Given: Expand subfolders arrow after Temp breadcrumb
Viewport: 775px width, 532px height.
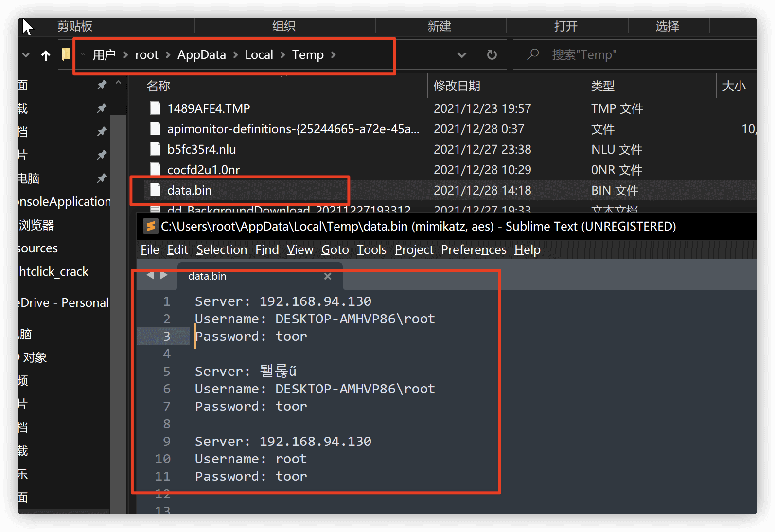Looking at the screenshot, I should coord(334,55).
